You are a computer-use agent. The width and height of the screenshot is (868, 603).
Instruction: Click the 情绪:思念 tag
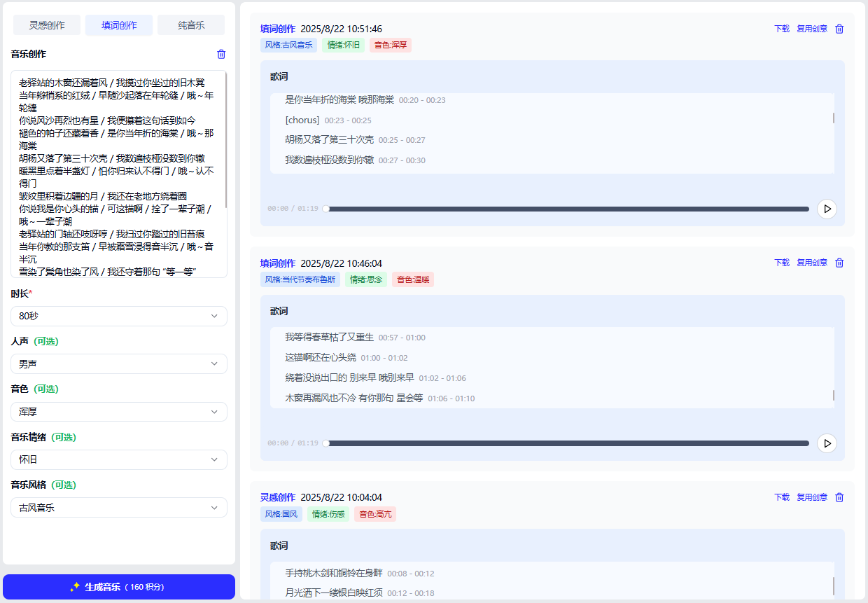tap(365, 279)
